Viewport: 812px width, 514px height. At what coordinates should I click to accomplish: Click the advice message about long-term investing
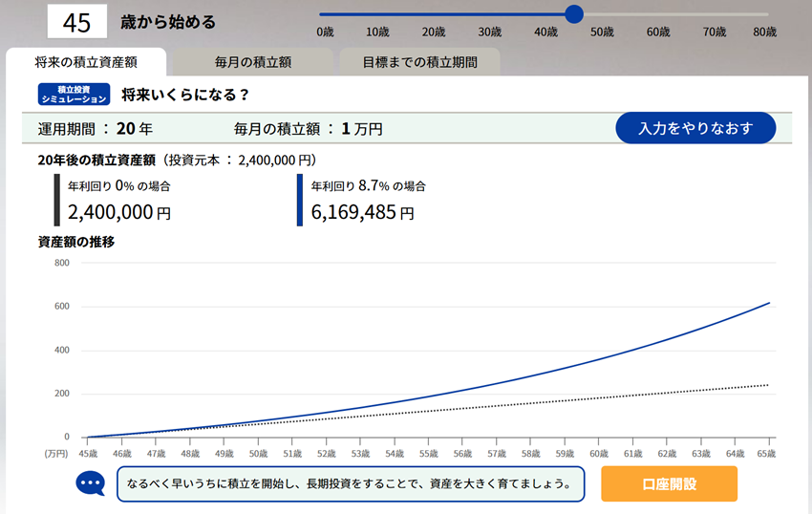pos(350,483)
